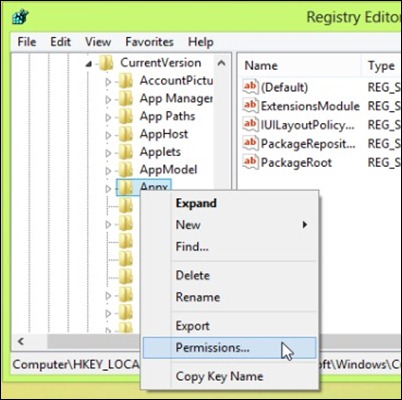This screenshot has height=400, width=402.
Task: Click the tree pane scroll-up arrow
Action: click(222, 63)
